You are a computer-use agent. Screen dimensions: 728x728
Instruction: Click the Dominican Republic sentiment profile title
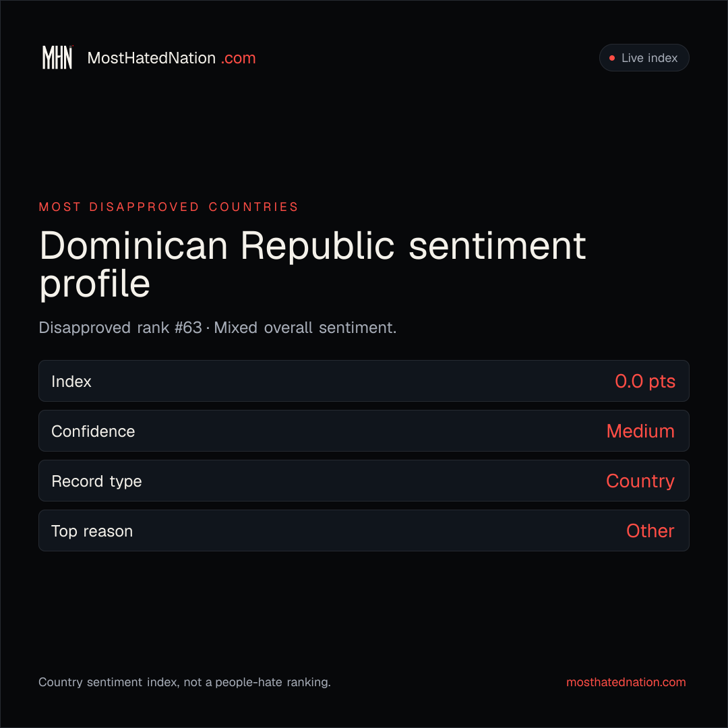click(313, 264)
